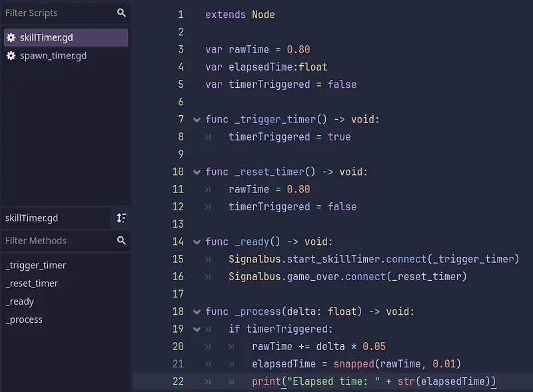Click the search icon in Filter Methods

(121, 240)
